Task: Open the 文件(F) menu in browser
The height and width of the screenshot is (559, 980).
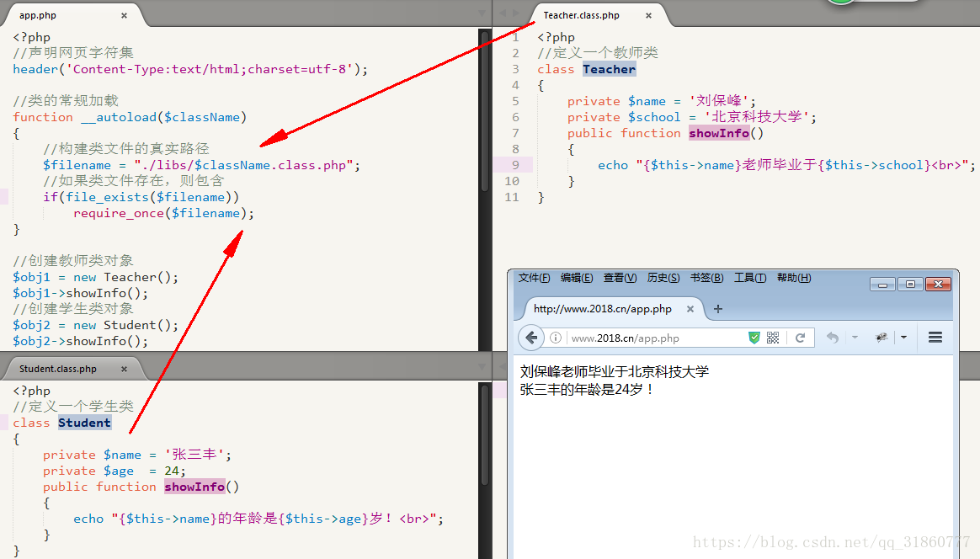Action: (x=535, y=278)
